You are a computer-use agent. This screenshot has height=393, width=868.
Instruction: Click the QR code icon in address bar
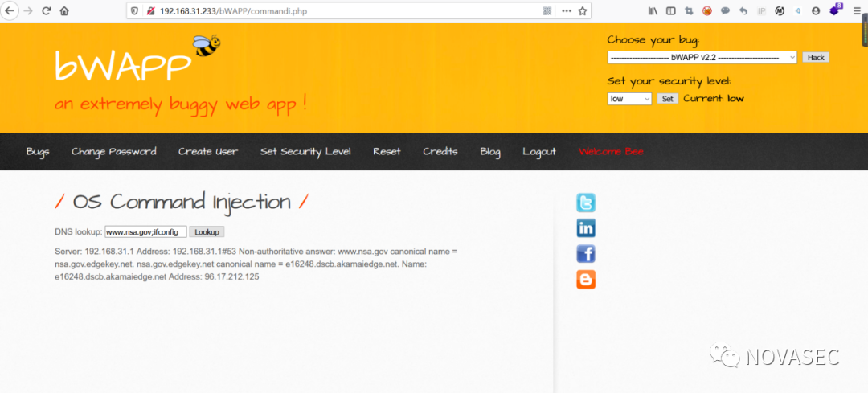point(547,10)
